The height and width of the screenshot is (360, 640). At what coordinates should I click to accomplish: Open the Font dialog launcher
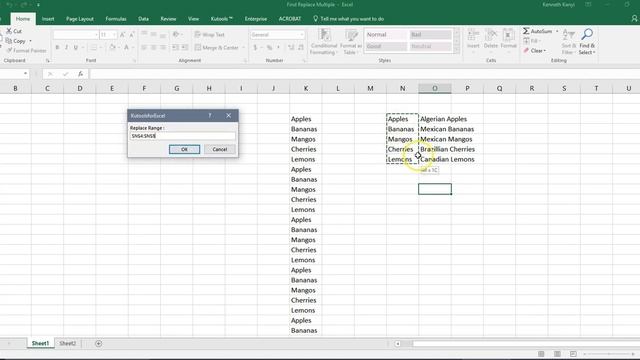tap(134, 61)
